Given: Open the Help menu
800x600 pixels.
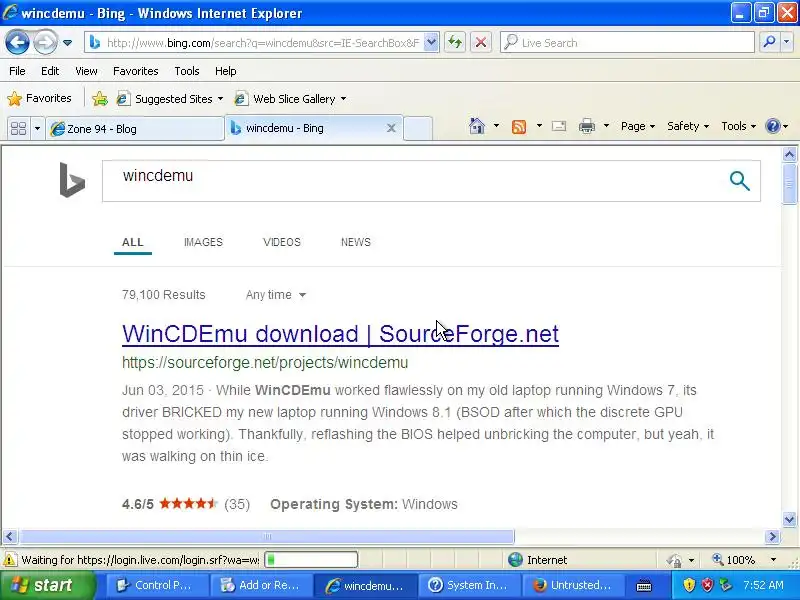Looking at the screenshot, I should pos(226,71).
